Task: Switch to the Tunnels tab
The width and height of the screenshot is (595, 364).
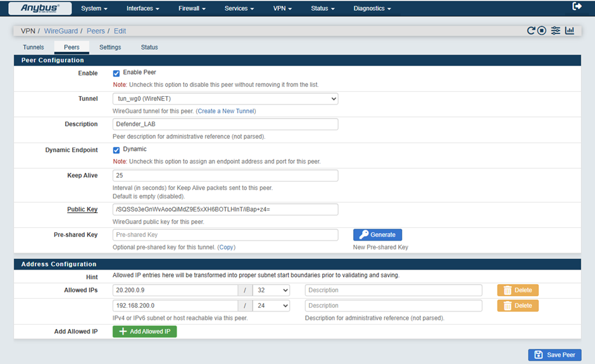Action: pos(34,47)
